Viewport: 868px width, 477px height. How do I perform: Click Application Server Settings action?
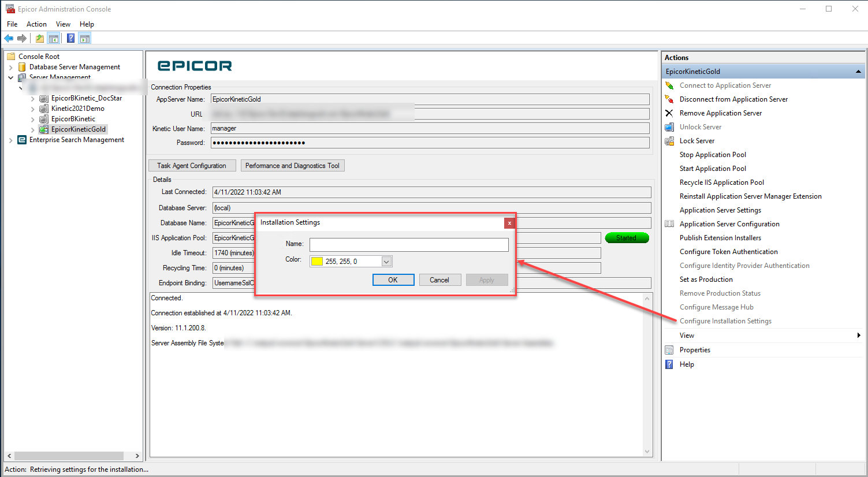click(720, 210)
